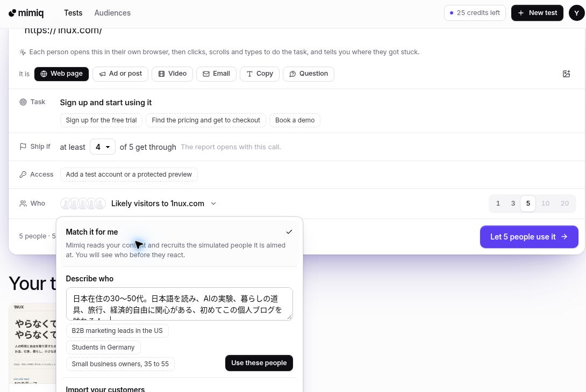This screenshot has width=586, height=392.
Task: Click the 25 credits left badge
Action: (x=475, y=13)
